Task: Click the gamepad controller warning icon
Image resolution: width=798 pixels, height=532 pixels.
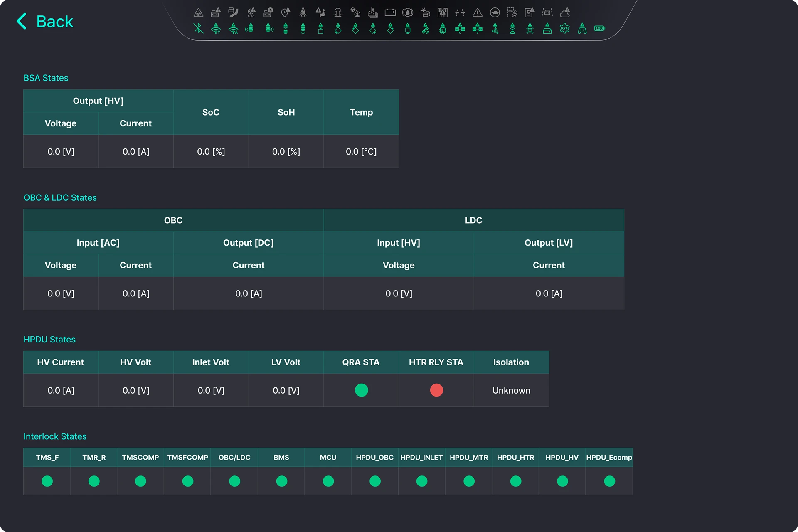Action: point(582,28)
